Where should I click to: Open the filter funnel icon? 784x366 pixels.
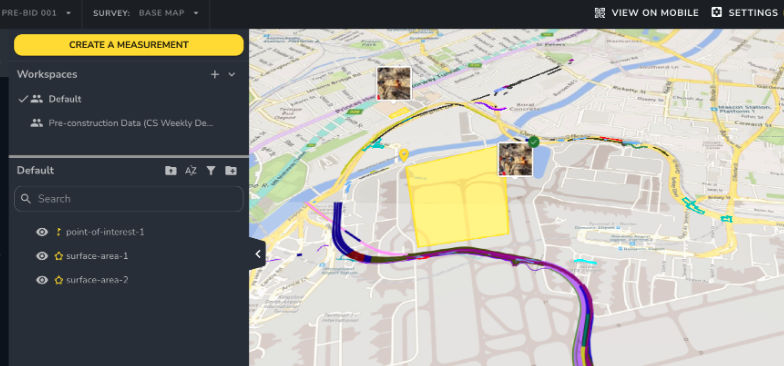click(x=211, y=170)
